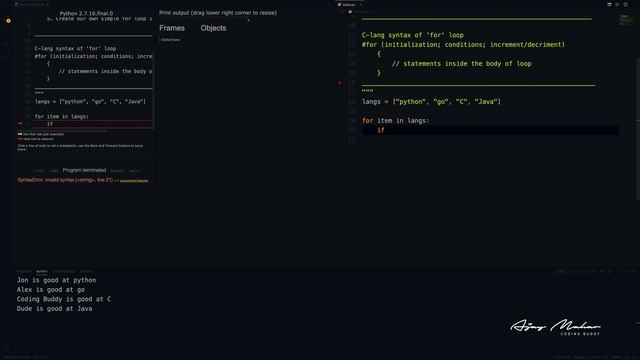Click '// statements inside the body of loop' in the right editor
The width and height of the screenshot is (640, 360).
[461, 64]
